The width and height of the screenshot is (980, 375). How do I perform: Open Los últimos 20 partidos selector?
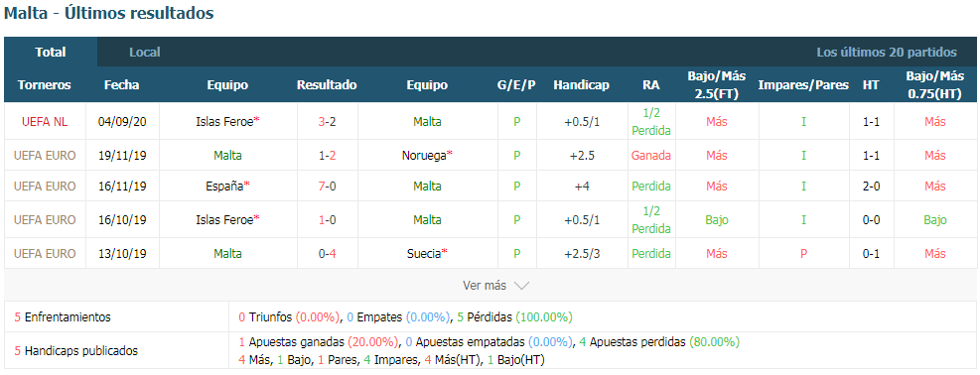pos(887,53)
